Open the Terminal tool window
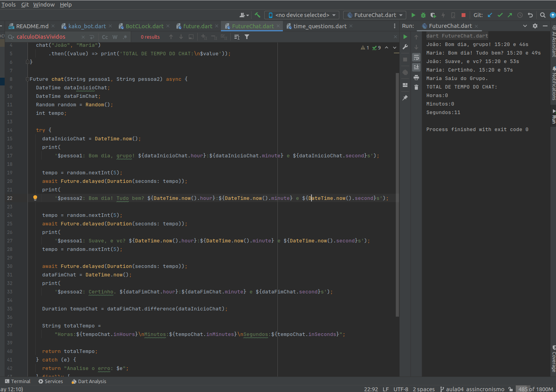 tap(17, 382)
